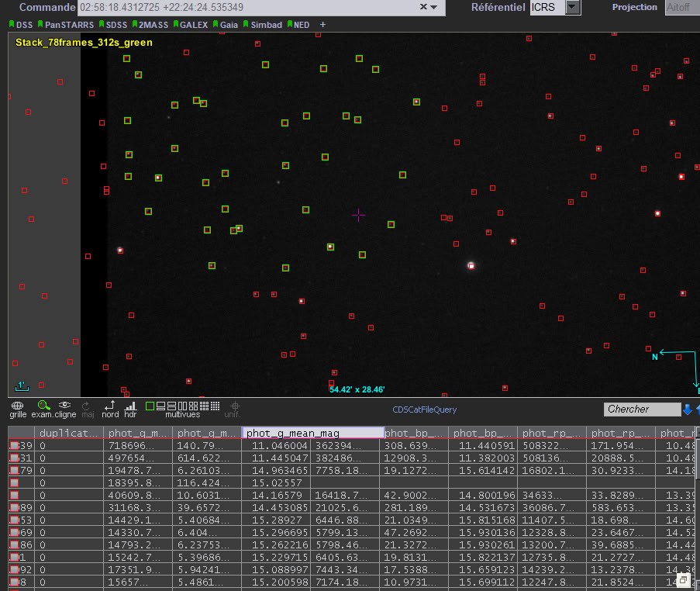Click the purple reticle cross in view center
Screen dimensions: 700x591
[358, 216]
